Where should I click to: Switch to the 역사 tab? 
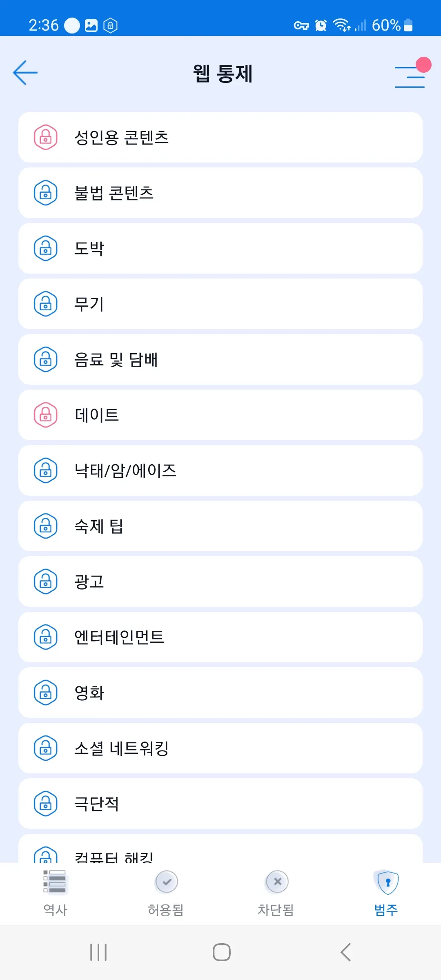tap(55, 893)
